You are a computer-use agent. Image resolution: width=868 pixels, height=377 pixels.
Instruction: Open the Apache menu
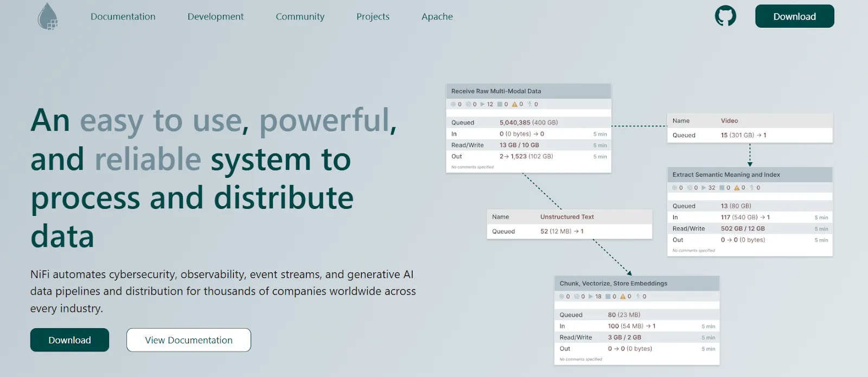(437, 16)
